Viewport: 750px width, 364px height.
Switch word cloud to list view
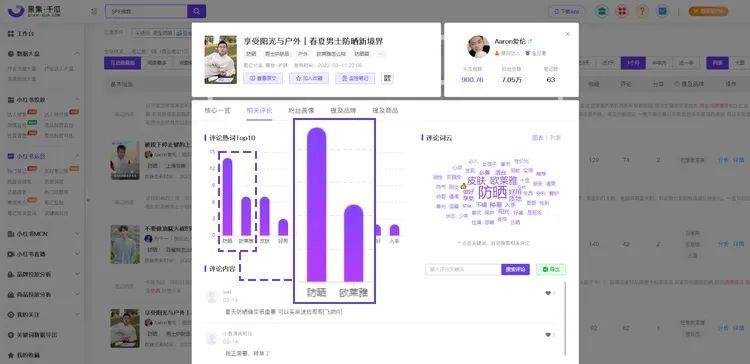click(x=555, y=138)
